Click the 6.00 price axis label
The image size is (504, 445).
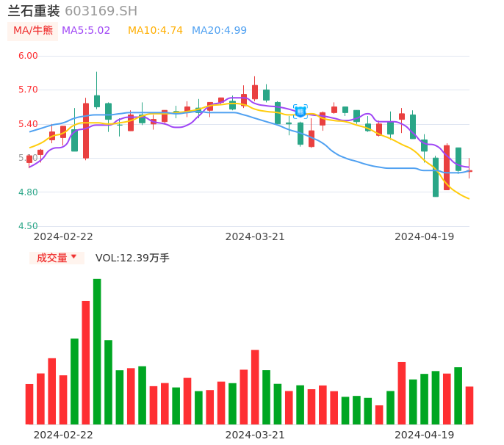click(28, 56)
